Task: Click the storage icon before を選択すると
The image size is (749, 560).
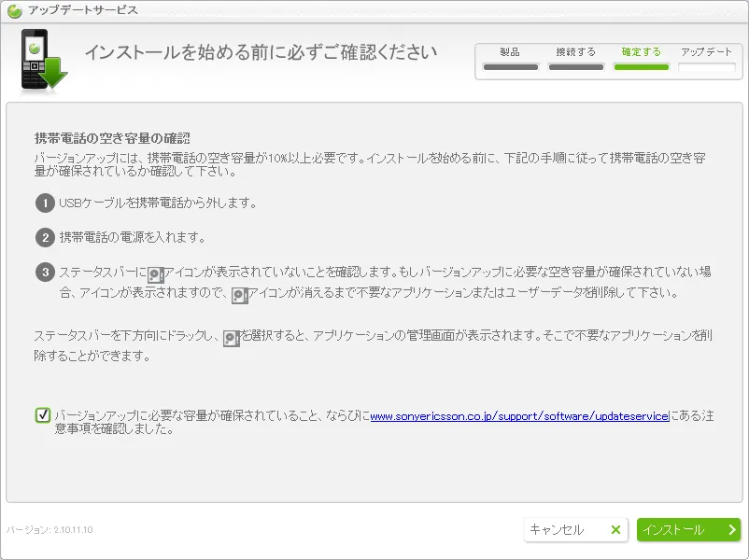Action: 232,336
